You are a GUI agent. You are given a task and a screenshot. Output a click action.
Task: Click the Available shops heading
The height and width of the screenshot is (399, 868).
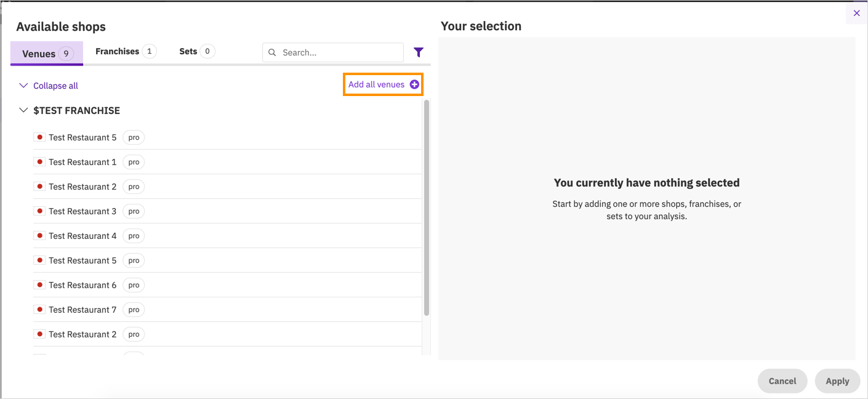coord(61,26)
